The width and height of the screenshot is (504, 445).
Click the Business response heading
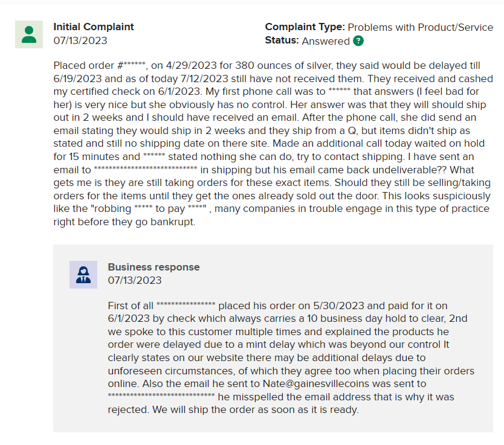[x=153, y=267]
